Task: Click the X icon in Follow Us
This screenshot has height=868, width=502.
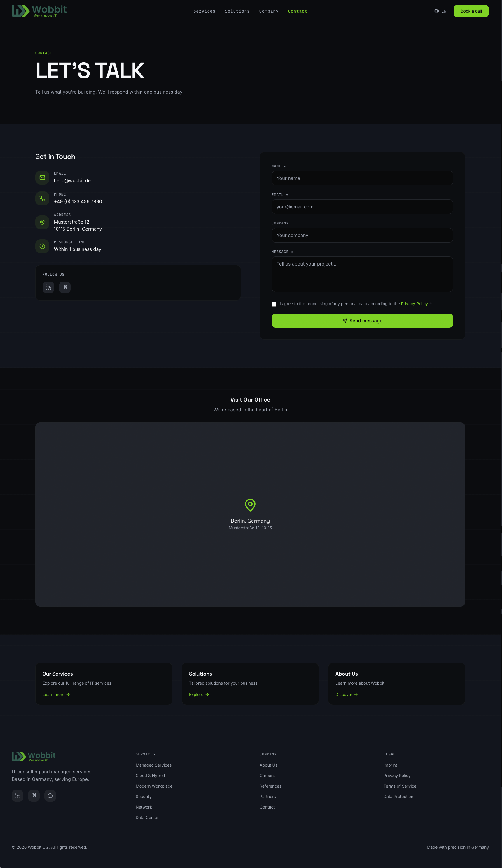Action: [65, 287]
